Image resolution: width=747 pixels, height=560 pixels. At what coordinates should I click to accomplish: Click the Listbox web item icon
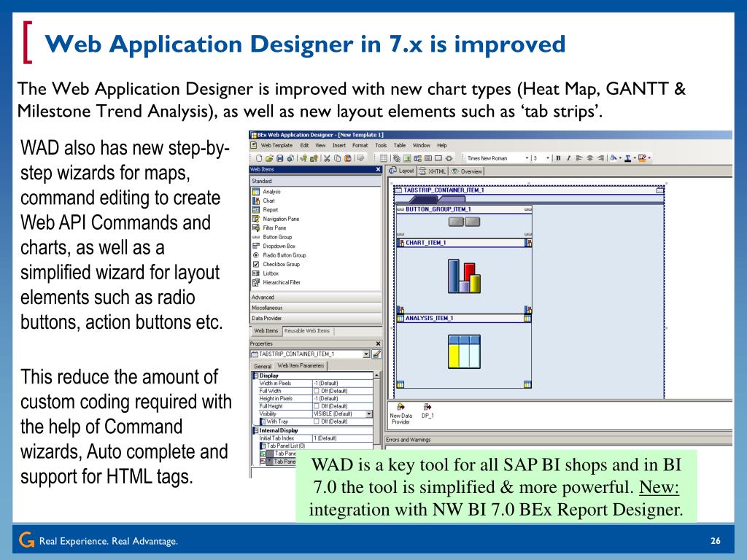256,273
